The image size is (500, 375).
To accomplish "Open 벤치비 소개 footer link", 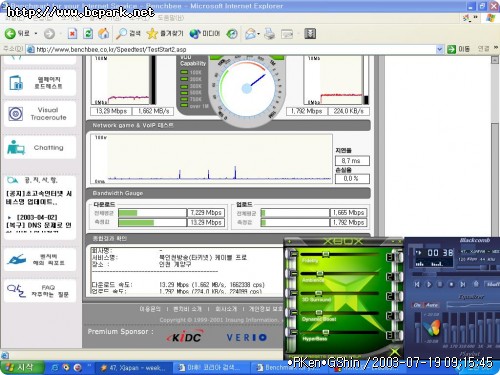I will tap(187, 309).
